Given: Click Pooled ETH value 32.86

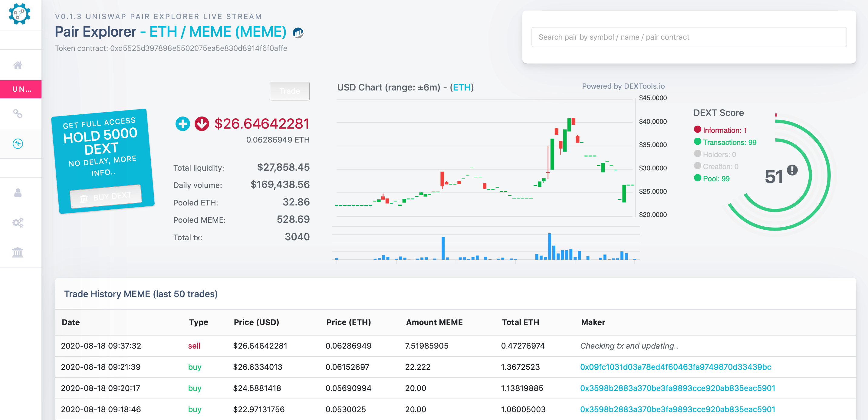Looking at the screenshot, I should click(x=296, y=202).
